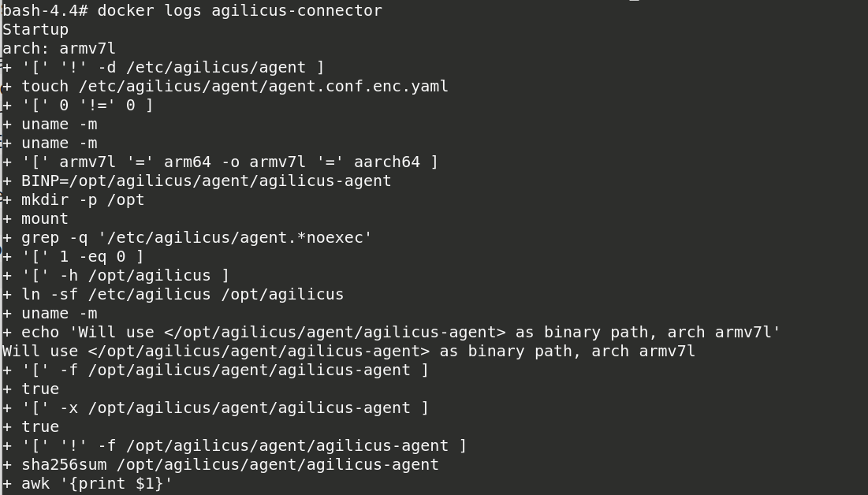Click the "Will use" output line without plus prefix
Screen dimensions: 868x495
coord(348,352)
